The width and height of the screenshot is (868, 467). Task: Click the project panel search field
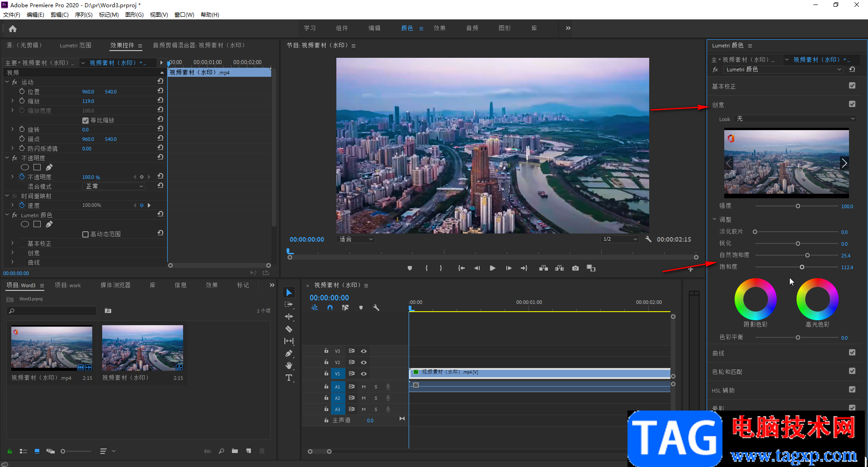point(52,311)
